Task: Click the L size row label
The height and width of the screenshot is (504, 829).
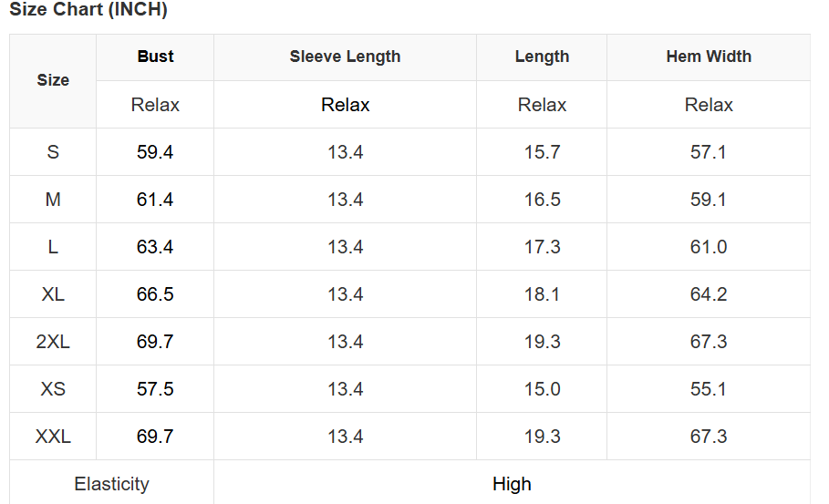Action: point(53,247)
